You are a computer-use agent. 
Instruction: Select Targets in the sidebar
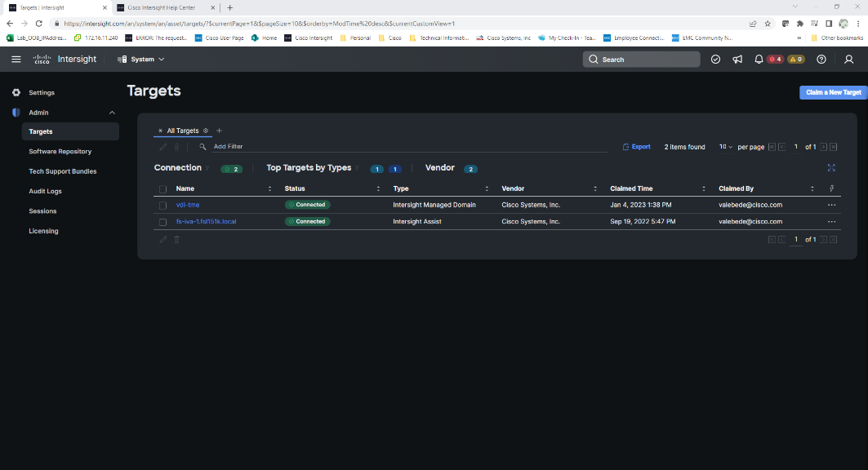click(70, 131)
